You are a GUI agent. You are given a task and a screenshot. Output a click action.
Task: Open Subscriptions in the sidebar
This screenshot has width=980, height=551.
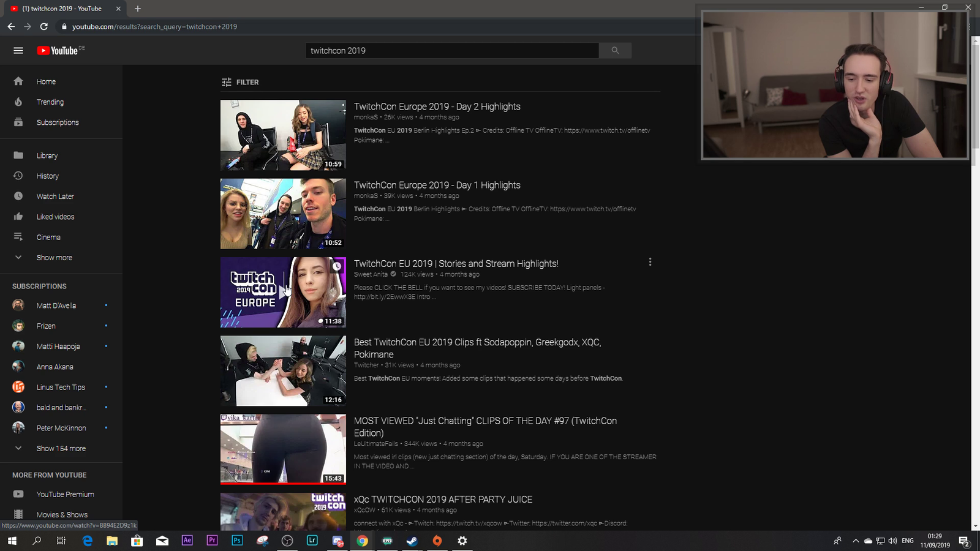point(61,122)
